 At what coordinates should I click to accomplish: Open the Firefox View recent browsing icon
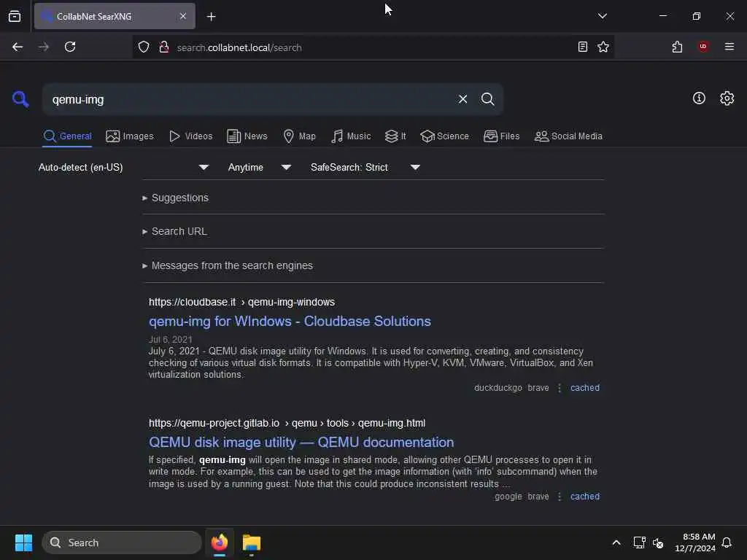[15, 16]
